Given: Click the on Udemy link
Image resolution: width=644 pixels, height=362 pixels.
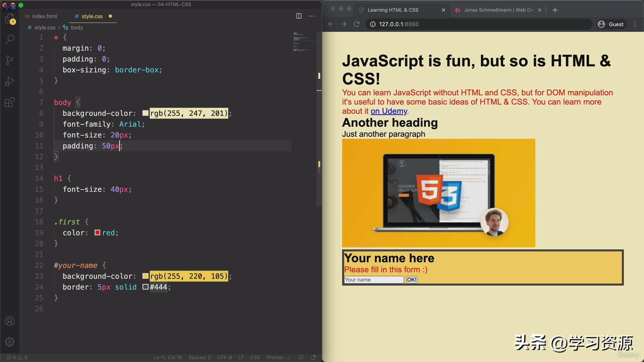Looking at the screenshot, I should [389, 111].
